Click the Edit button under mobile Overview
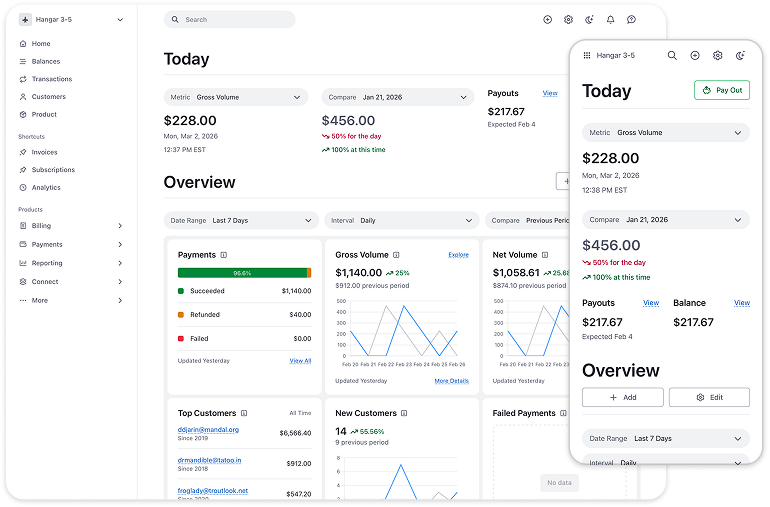The image size is (770, 507). click(x=710, y=397)
